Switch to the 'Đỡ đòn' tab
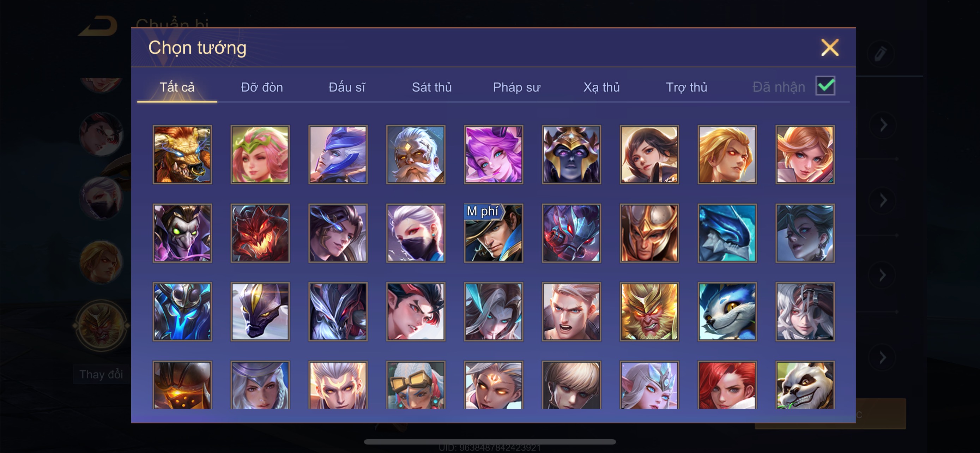Screen dimensions: 980x453 262,87
